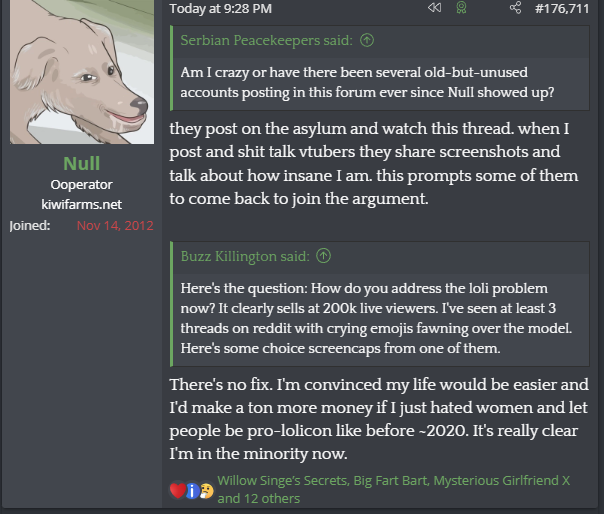Viewport: 604px width, 514px height.
Task: Open post number #176,711 permalink
Action: click(x=562, y=9)
